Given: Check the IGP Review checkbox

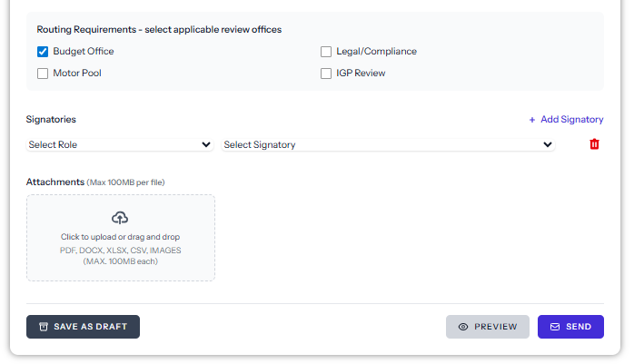Looking at the screenshot, I should point(326,74).
